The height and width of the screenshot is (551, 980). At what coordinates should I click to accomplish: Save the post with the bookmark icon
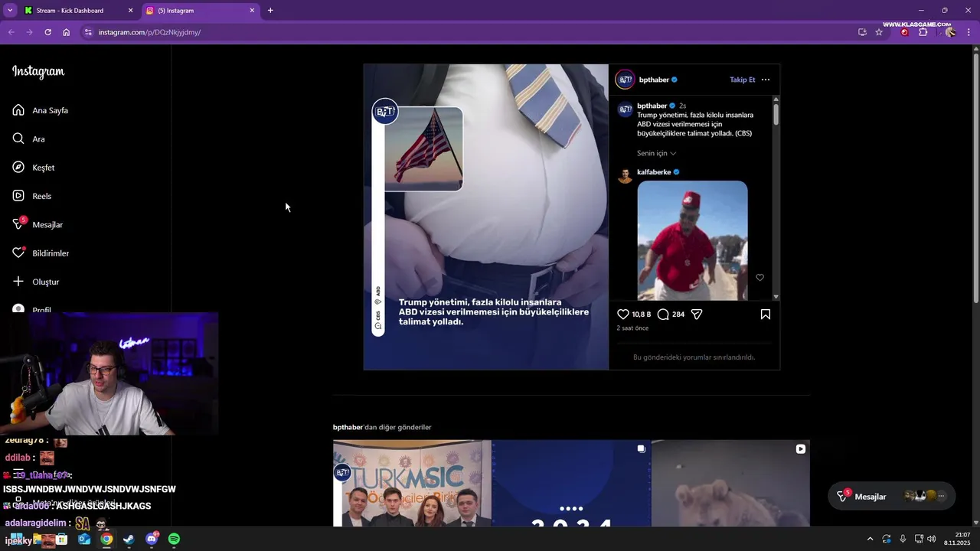tap(766, 314)
